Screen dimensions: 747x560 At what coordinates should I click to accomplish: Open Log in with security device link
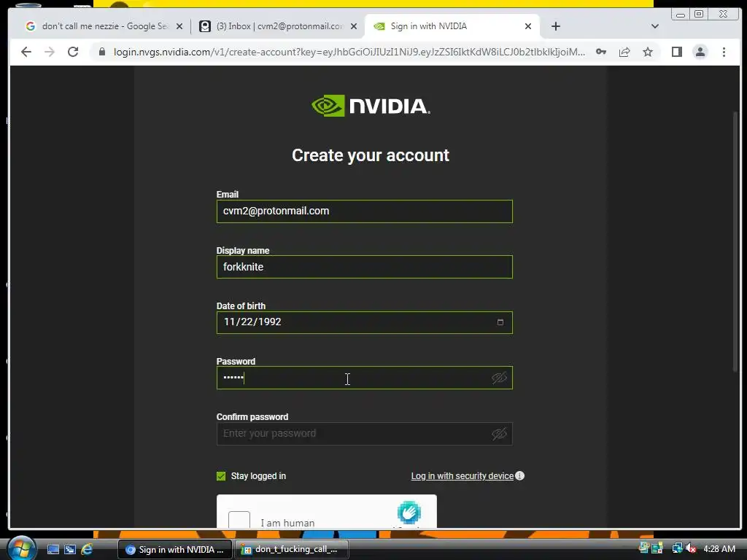tap(462, 476)
